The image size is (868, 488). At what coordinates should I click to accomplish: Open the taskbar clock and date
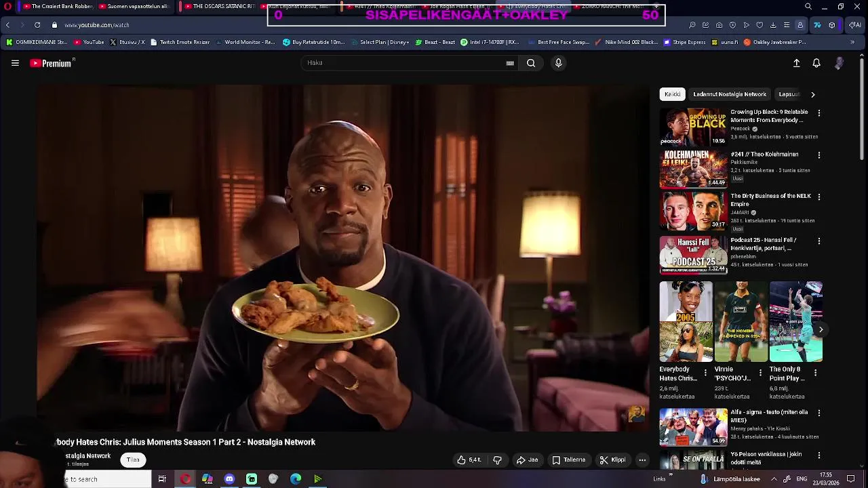point(825,479)
